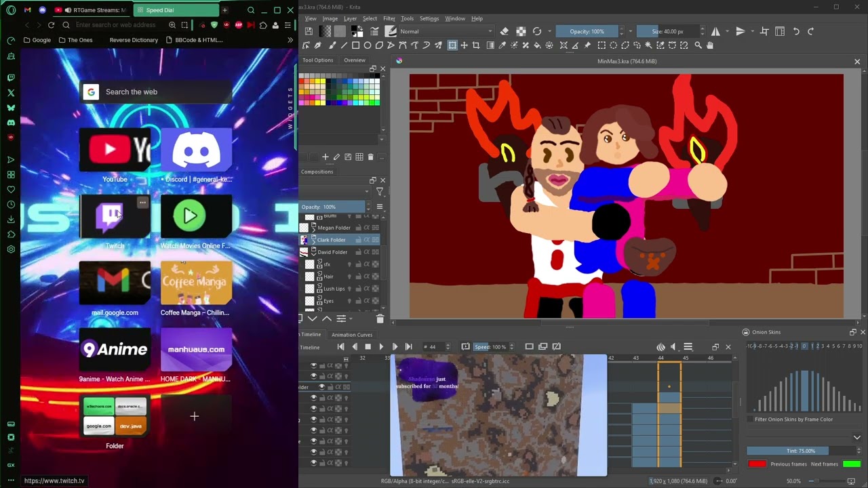Open the Filter menu in Krita

click(x=389, y=18)
